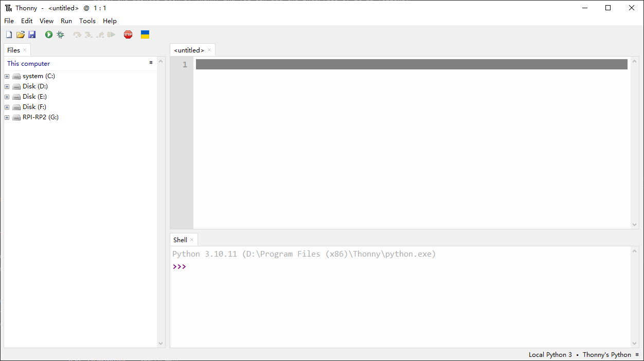Click the Files panel scrollbar up arrow
Image resolution: width=644 pixels, height=361 pixels.
[x=160, y=61]
